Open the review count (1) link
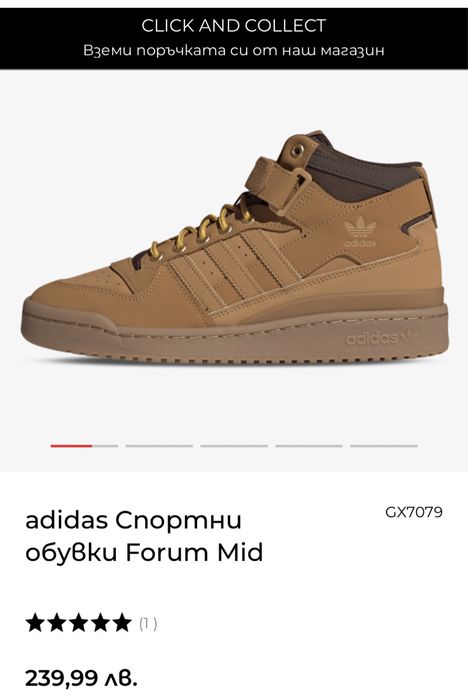This screenshot has width=468, height=699. pyautogui.click(x=148, y=624)
